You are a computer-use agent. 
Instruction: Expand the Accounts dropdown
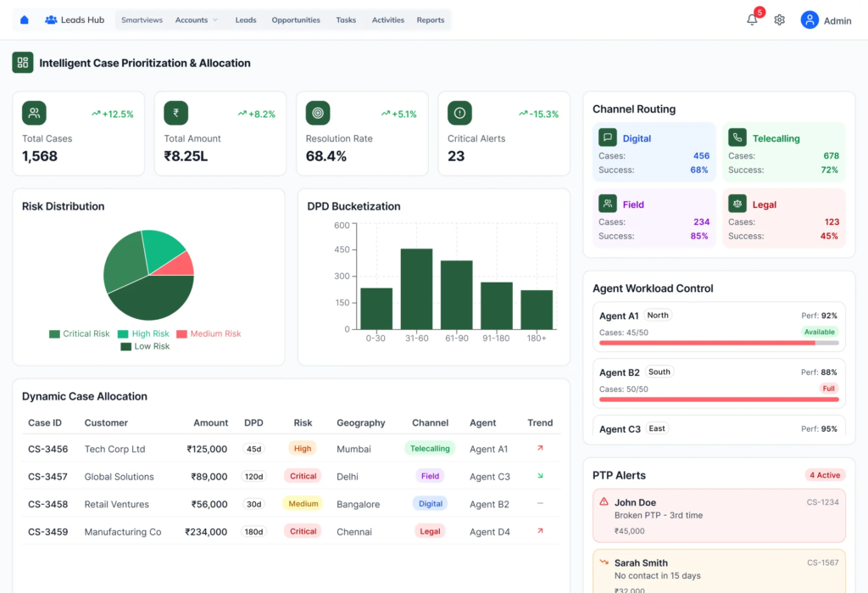click(x=197, y=20)
